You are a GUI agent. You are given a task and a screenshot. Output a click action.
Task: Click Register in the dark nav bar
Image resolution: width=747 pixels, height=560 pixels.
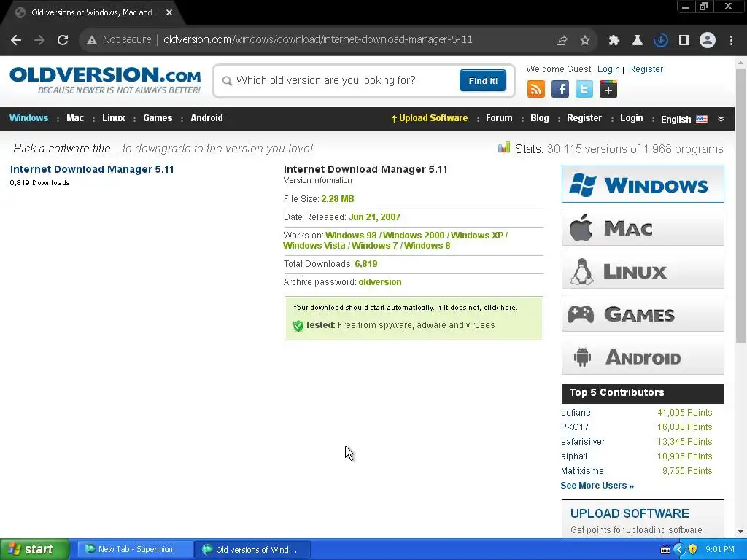[584, 118]
